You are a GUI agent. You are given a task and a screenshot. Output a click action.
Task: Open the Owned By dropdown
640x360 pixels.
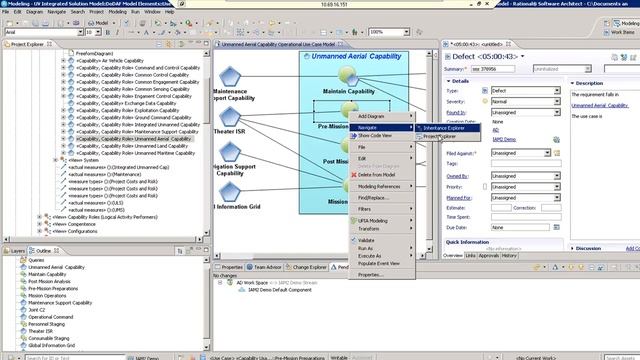(x=557, y=176)
